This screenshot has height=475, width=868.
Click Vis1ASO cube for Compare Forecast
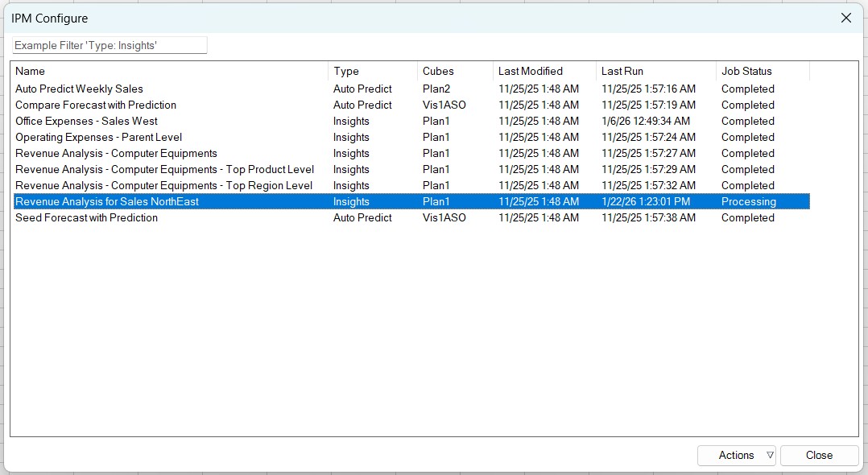click(444, 105)
